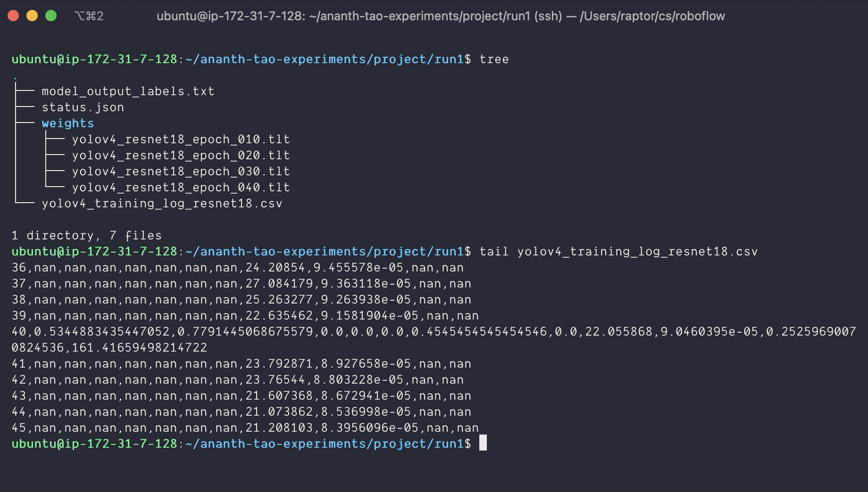Click yolov4_training_log_resnet18.csv in the tree listing
The image size is (868, 492).
[x=162, y=204]
